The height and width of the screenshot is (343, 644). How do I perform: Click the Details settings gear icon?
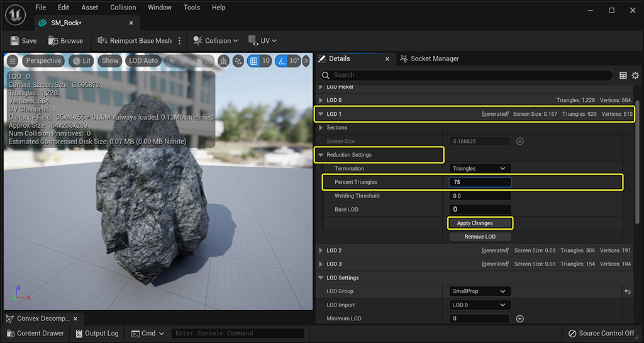coord(635,75)
